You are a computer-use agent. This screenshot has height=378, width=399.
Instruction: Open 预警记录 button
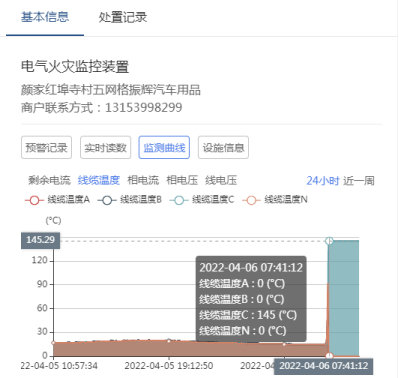click(46, 147)
